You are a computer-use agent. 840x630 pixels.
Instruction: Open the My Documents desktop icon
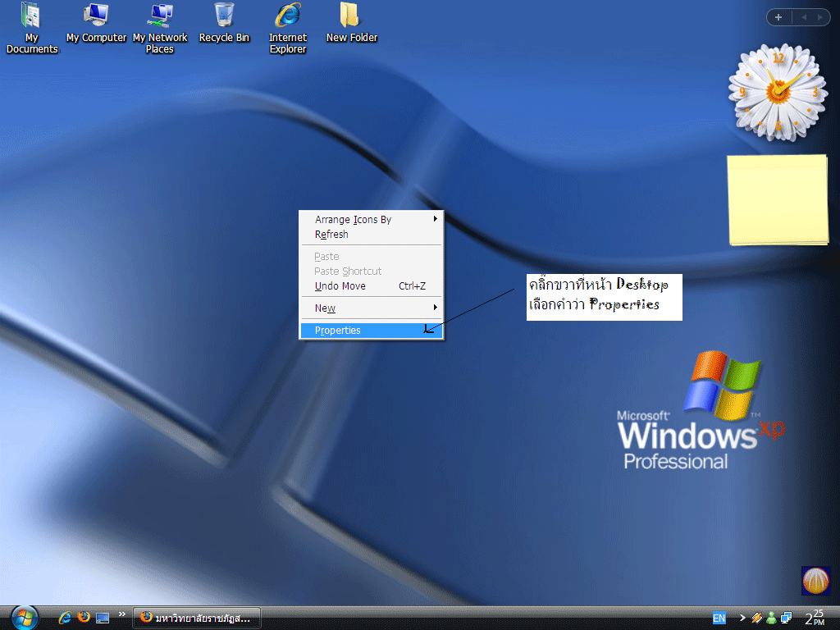32,28
